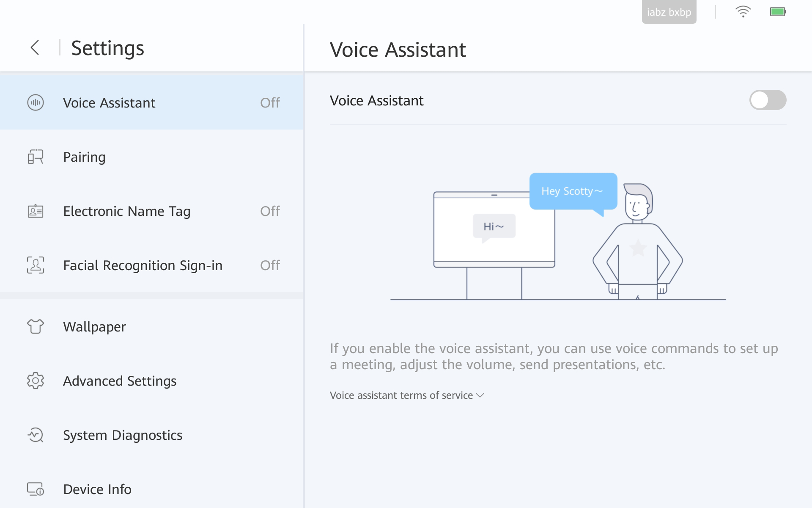Click the Voice Assistant microphone icon
Viewport: 812px width, 508px height.
pyautogui.click(x=35, y=102)
